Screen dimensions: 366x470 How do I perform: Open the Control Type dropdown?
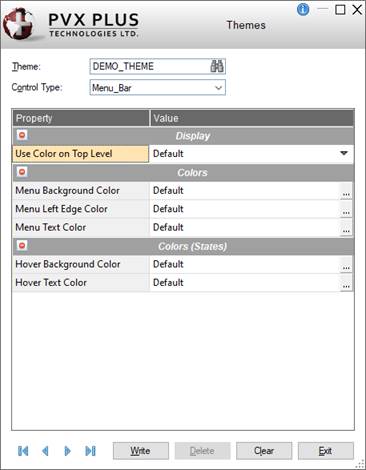pos(158,88)
